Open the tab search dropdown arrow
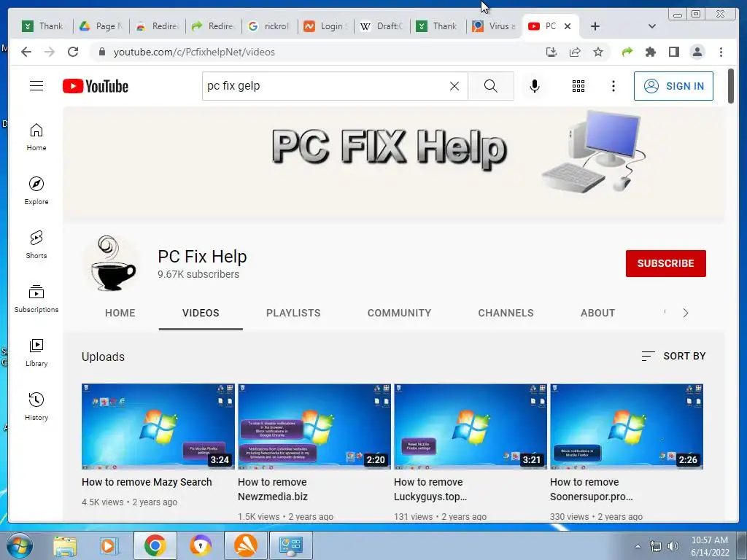 click(652, 26)
